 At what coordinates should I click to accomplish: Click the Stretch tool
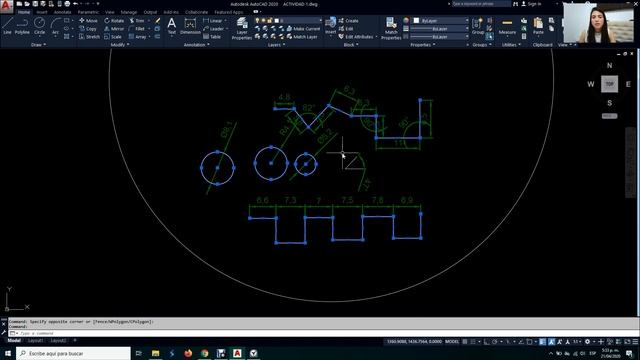[x=89, y=37]
